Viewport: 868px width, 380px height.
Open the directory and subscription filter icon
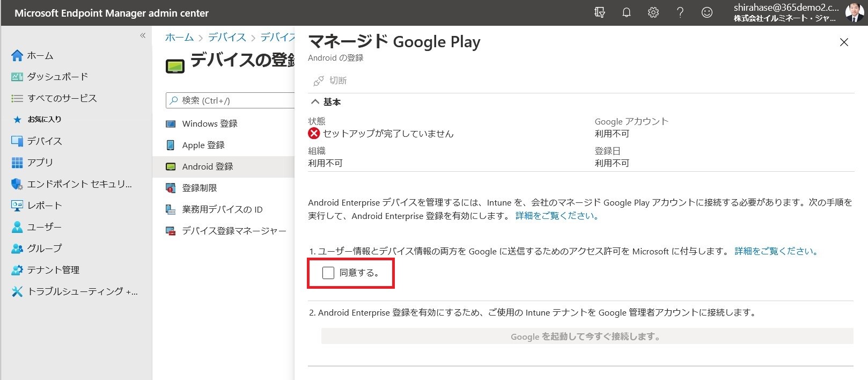pyautogui.click(x=600, y=12)
